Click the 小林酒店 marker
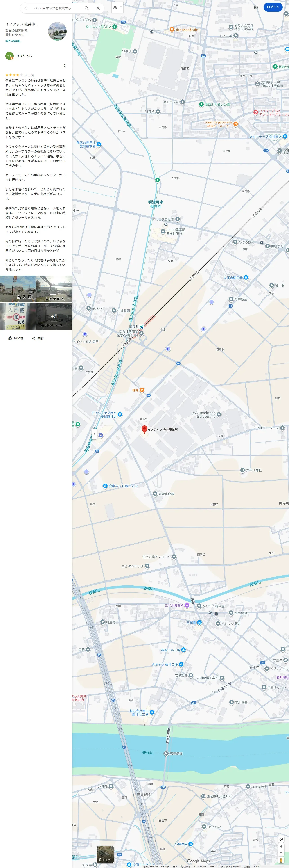The image size is (289, 868). [x=191, y=844]
